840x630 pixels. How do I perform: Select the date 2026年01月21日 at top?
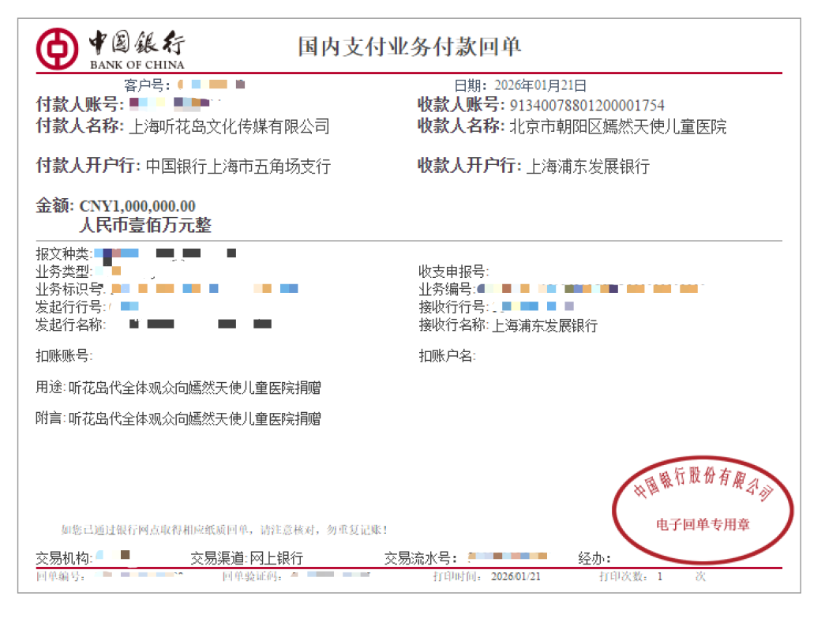(x=540, y=86)
